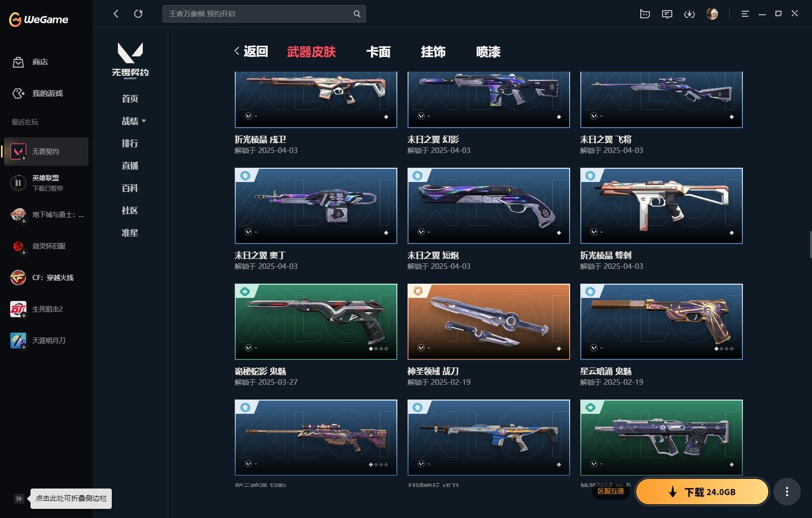Go back with the top arrow icon
This screenshot has height=518, width=812.
(116, 14)
